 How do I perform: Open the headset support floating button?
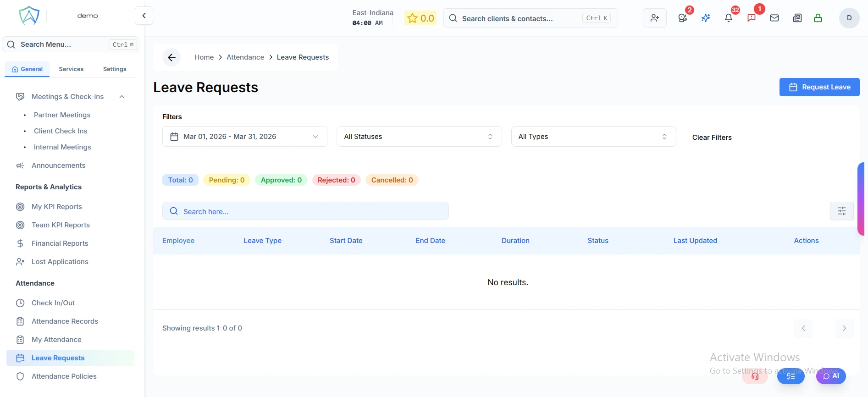coord(755,376)
